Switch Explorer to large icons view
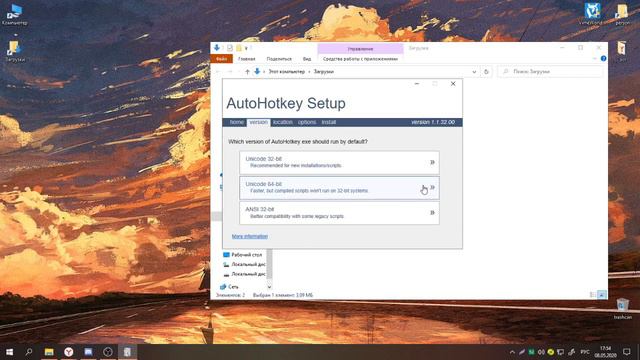Screen dimensions: 640x360 (602, 295)
